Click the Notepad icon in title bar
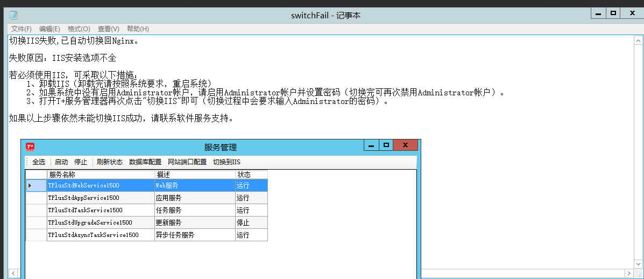The width and height of the screenshot is (644, 279). point(13,15)
